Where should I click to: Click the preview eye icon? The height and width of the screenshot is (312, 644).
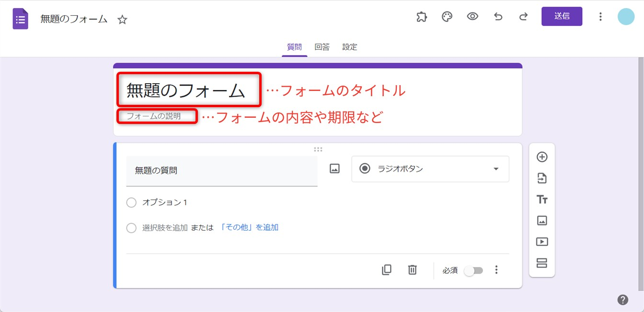[472, 17]
